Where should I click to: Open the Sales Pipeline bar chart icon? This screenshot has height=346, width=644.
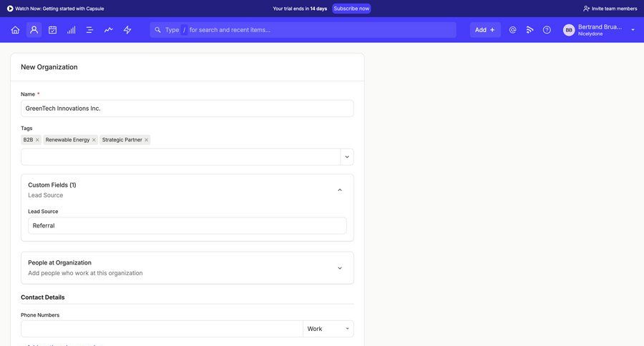pos(72,30)
